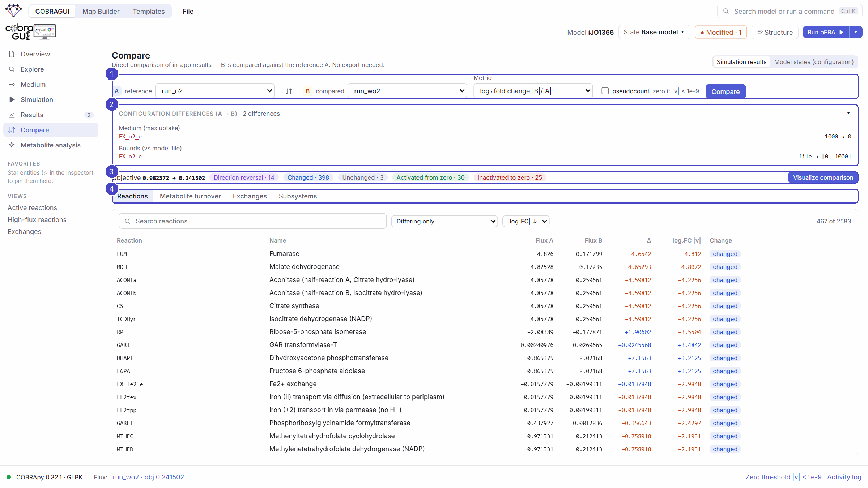This screenshot has width=868, height=488.
Task: Filter by Inactivated to zero · 25 chip
Action: (x=510, y=177)
